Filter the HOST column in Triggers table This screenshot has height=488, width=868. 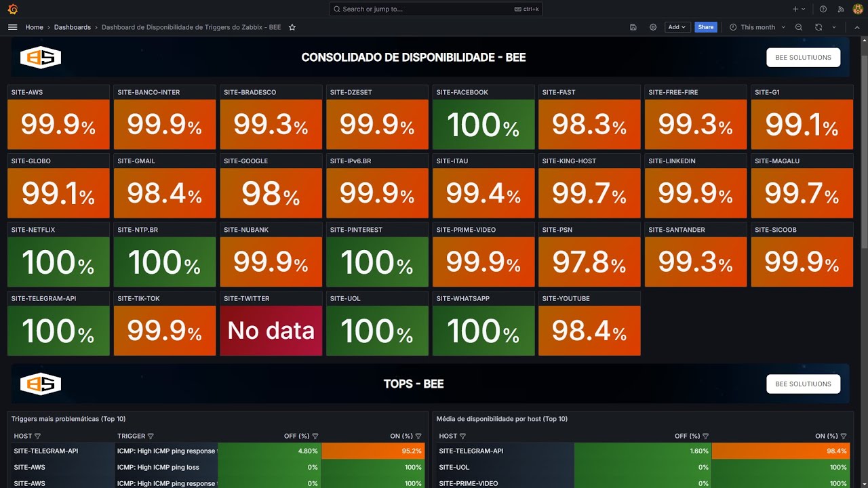37,436
